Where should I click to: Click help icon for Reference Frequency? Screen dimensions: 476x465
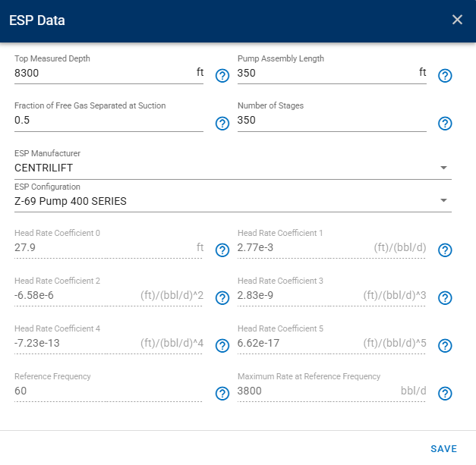tap(222, 393)
